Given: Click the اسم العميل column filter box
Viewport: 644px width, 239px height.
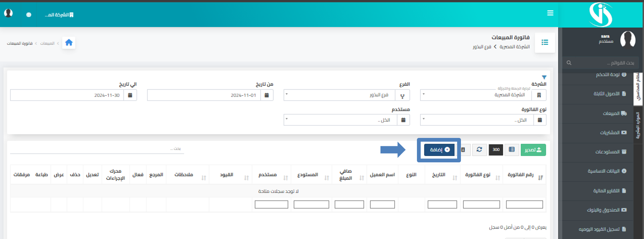Looking at the screenshot, I should [x=382, y=204].
